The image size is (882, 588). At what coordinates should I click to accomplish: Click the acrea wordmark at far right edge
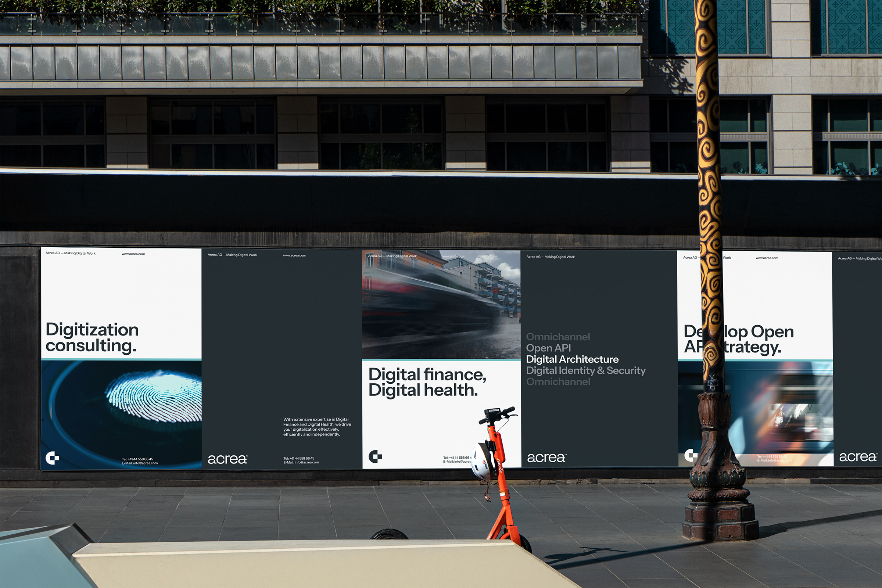(858, 457)
